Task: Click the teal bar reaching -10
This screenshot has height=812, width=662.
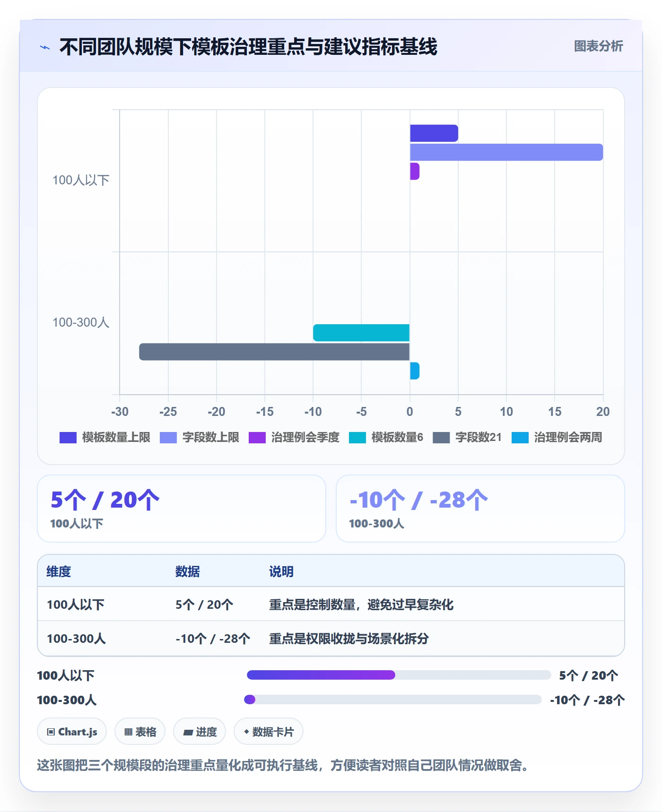Action: 361,333
